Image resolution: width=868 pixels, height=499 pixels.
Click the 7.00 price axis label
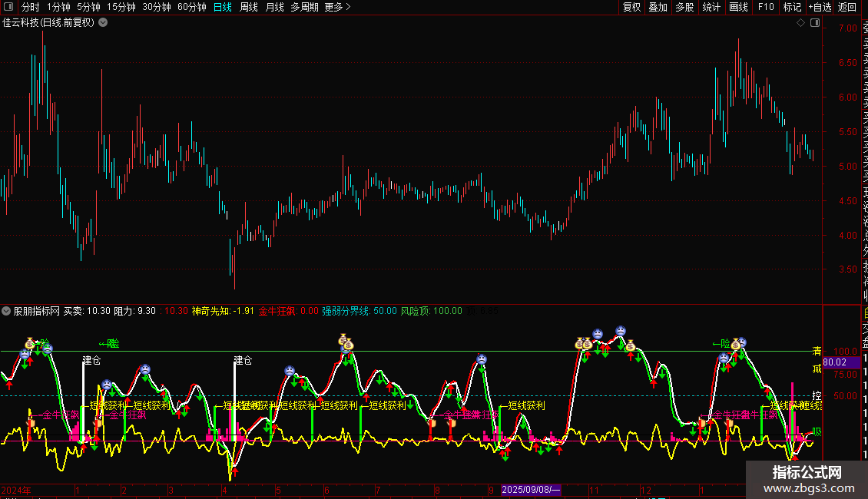click(x=847, y=28)
